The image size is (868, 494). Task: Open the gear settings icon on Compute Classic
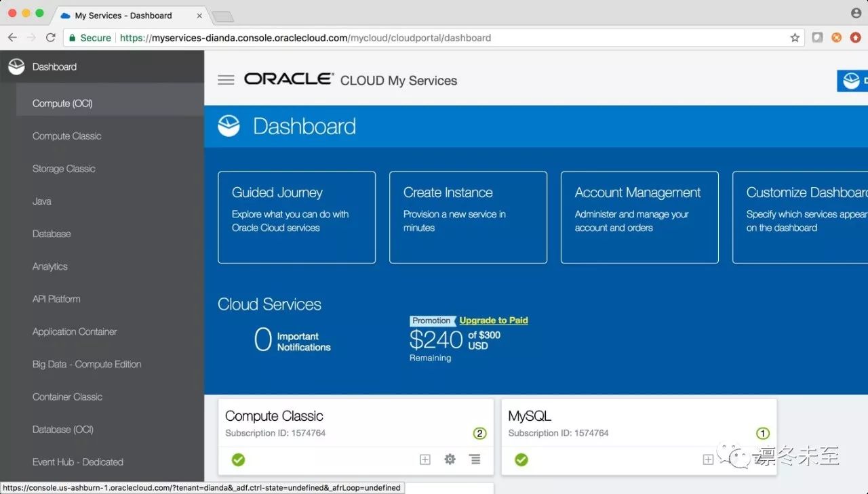450,459
